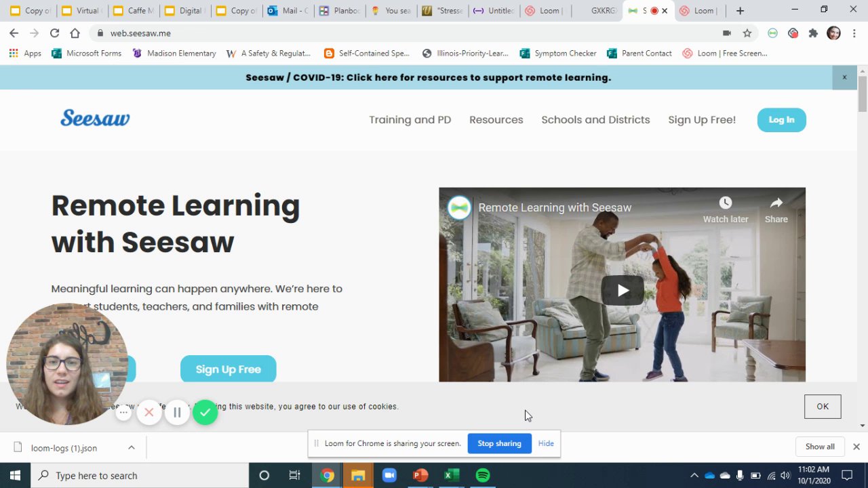868x488 pixels.
Task: Show hidden system tray icons
Action: click(694, 475)
